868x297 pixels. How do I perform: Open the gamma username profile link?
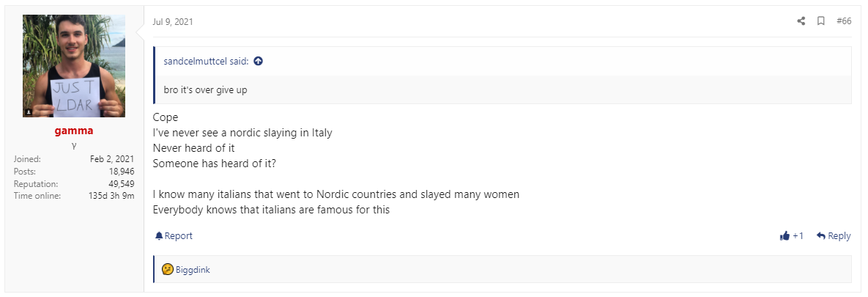(x=74, y=131)
